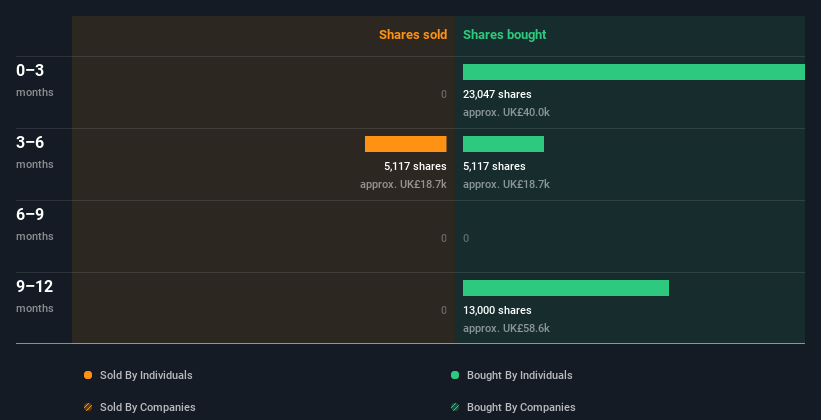The height and width of the screenshot is (420, 821).
Task: Click the green 9–12 months bought bar
Action: (565, 288)
